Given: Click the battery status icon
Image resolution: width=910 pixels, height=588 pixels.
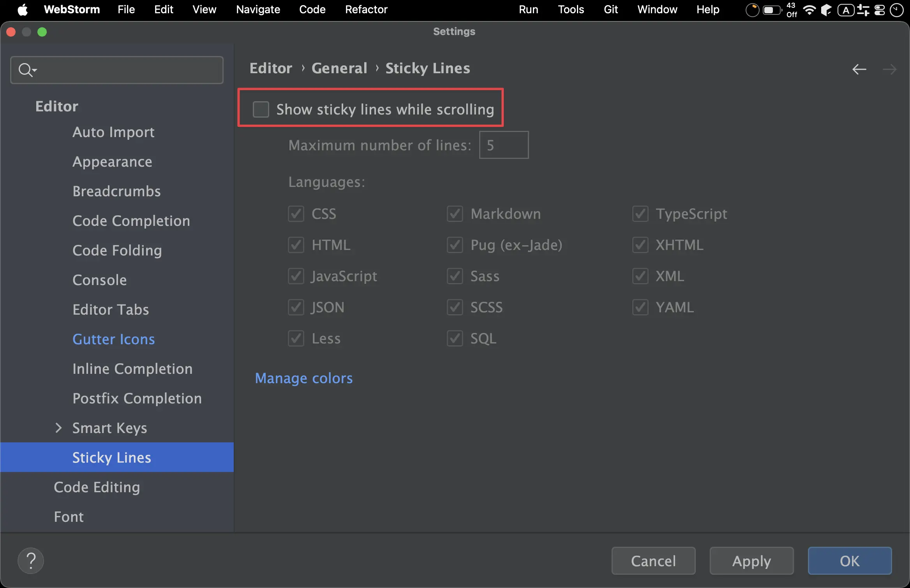Looking at the screenshot, I should click(x=771, y=10).
